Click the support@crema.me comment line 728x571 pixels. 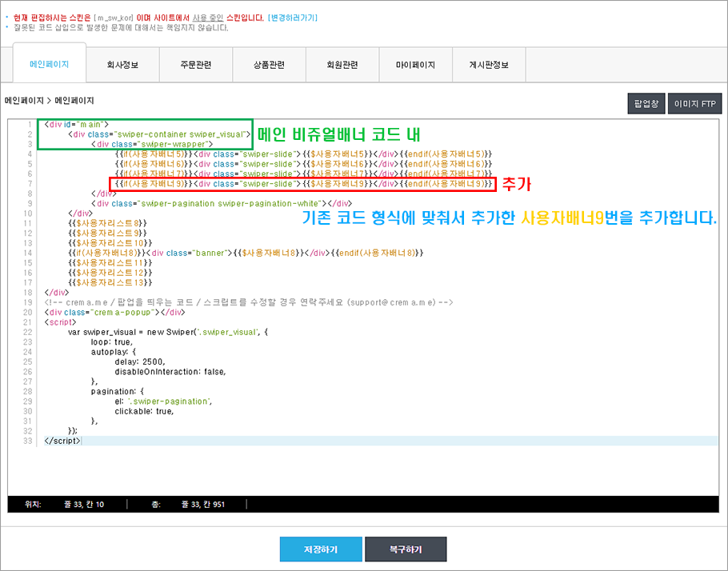tap(249, 302)
